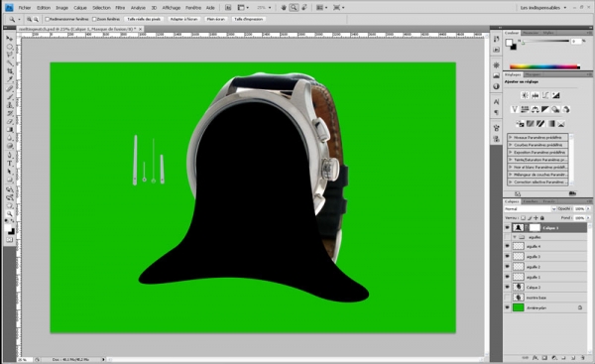Click the layer style fx button

[x=535, y=357]
